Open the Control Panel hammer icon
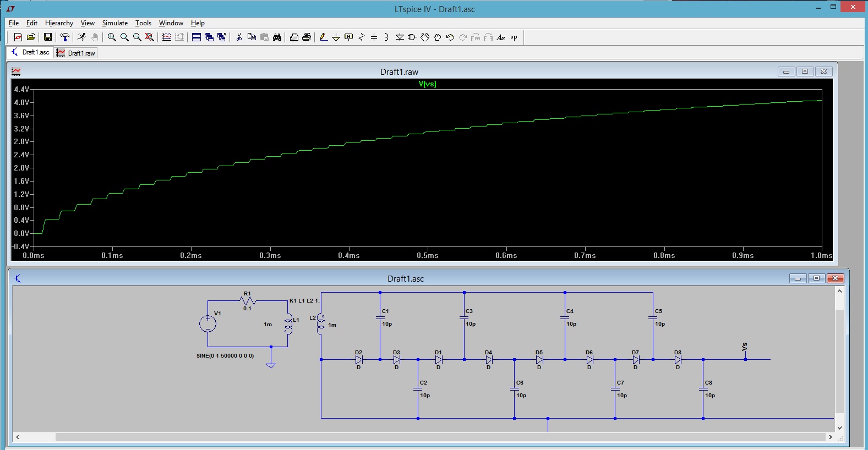The height and width of the screenshot is (450, 868). [65, 37]
